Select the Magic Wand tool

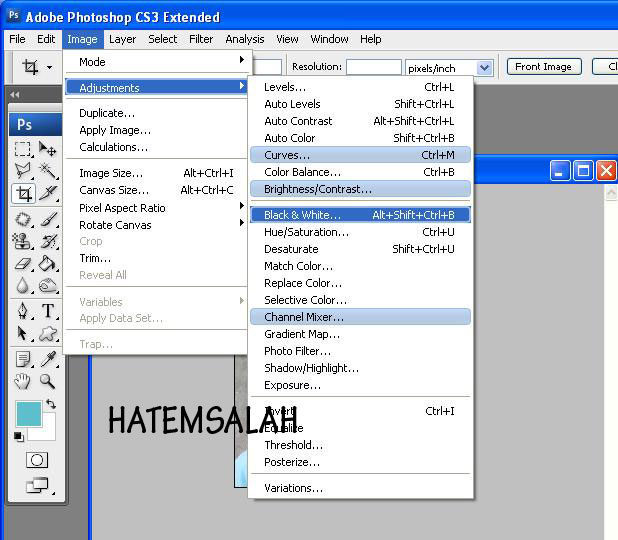click(x=48, y=171)
